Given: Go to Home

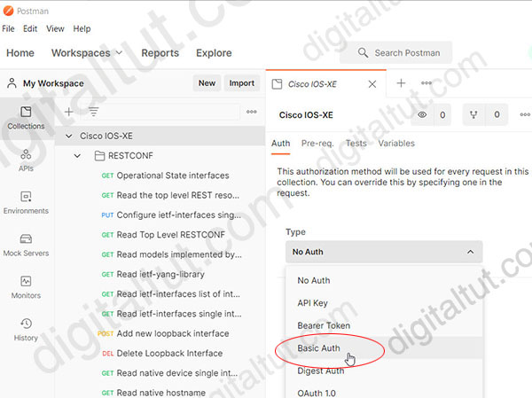Looking at the screenshot, I should tap(20, 53).
